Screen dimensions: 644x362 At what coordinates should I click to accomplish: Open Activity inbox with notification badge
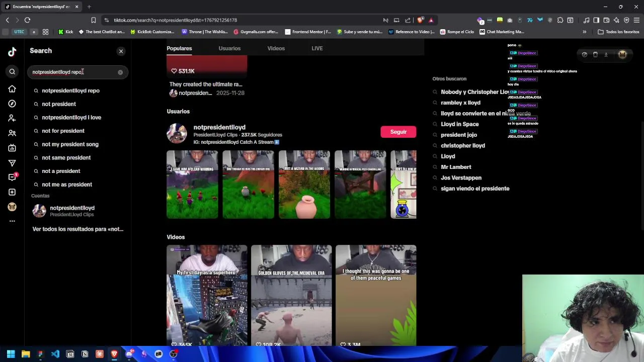coord(12,177)
